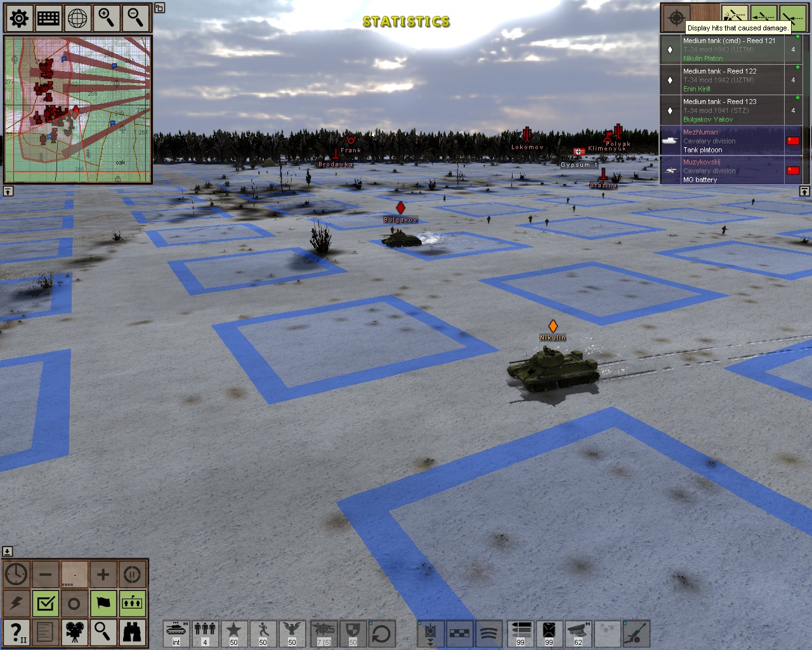This screenshot has height=650, width=812.
Task: Collapse the right-side unit roster panel
Action: [x=803, y=190]
